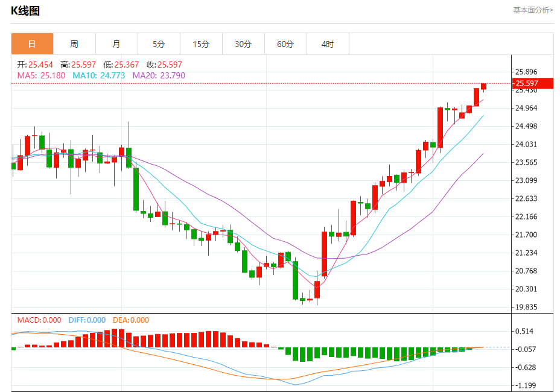Open the 60分 interval tab
Image resolution: width=560 pixels, height=392 pixels.
[x=285, y=44]
